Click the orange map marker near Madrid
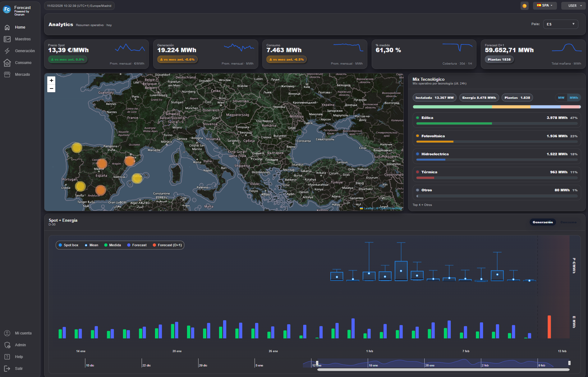 (x=102, y=163)
